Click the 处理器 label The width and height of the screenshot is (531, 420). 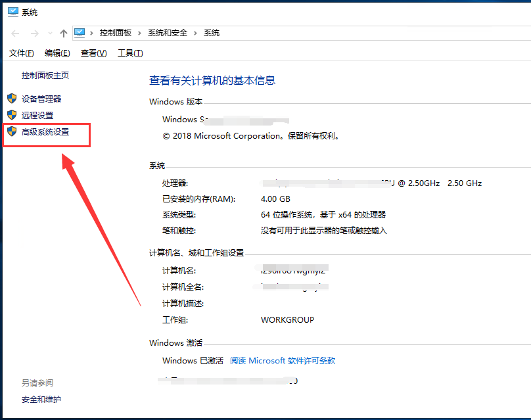[x=175, y=183]
